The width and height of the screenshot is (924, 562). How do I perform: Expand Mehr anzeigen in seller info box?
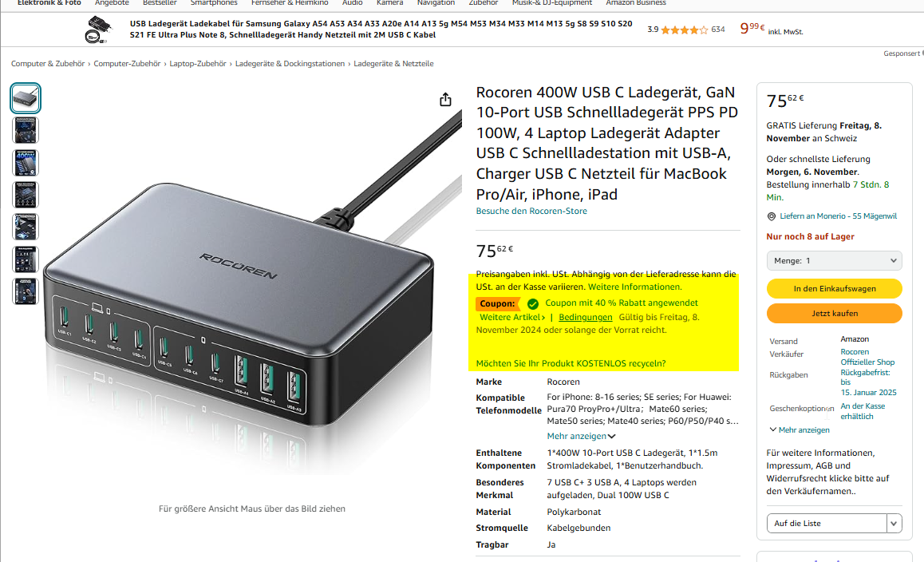pos(800,430)
